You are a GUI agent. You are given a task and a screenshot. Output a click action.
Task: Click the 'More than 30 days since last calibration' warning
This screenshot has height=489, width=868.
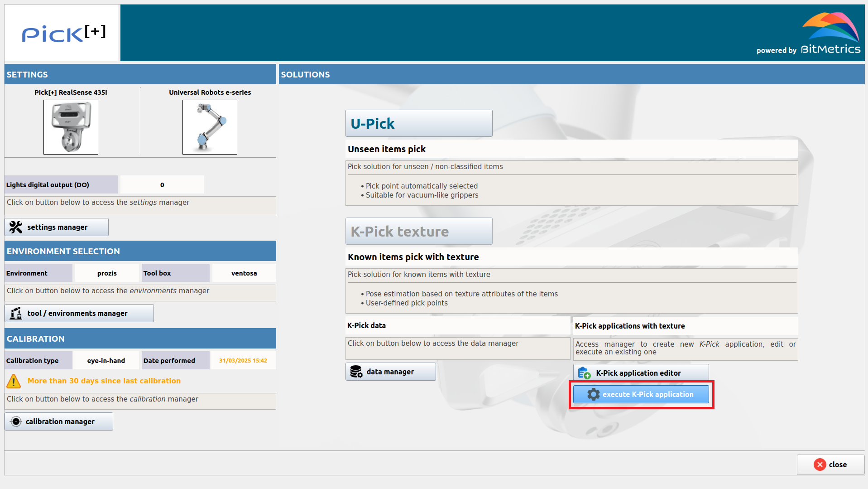104,381
